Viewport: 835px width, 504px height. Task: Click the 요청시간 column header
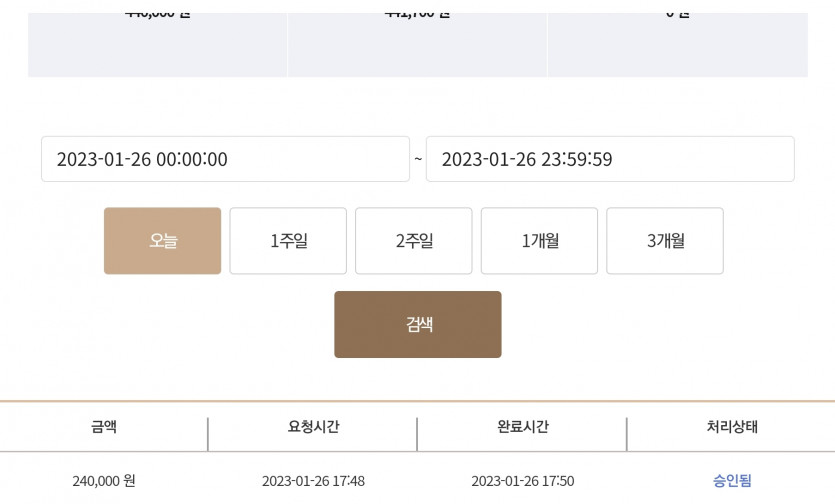point(313,427)
